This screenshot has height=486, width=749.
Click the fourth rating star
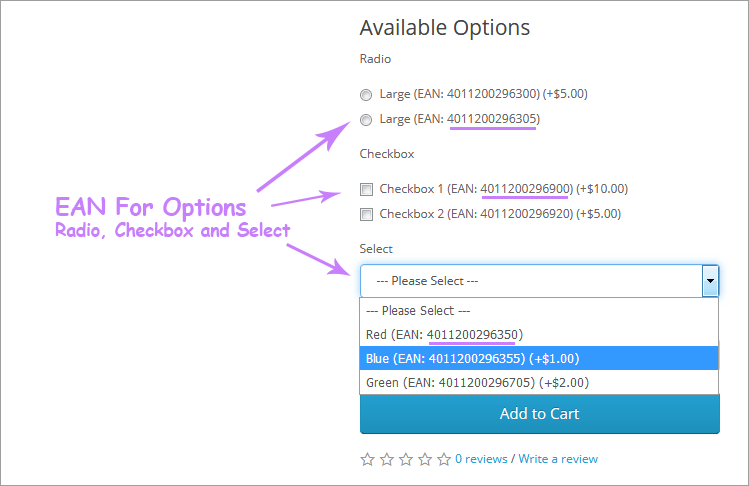tap(425, 459)
